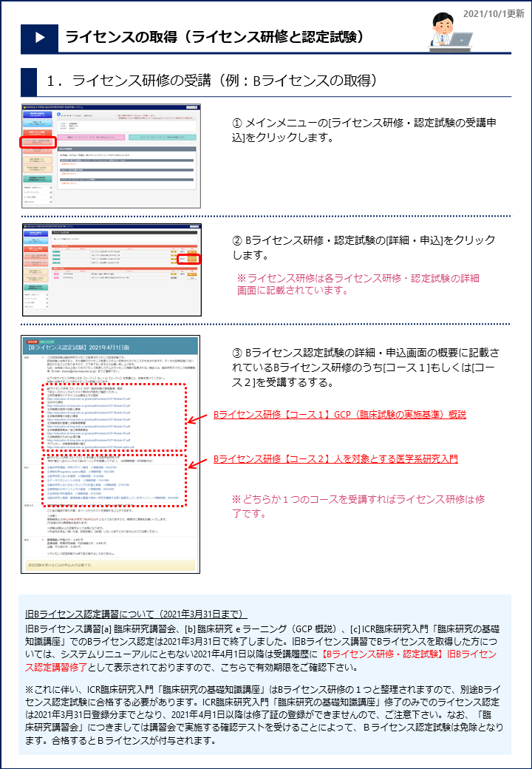Open course 2 link ④データマネジメントの手法
The image size is (532, 769).
click(78, 480)
